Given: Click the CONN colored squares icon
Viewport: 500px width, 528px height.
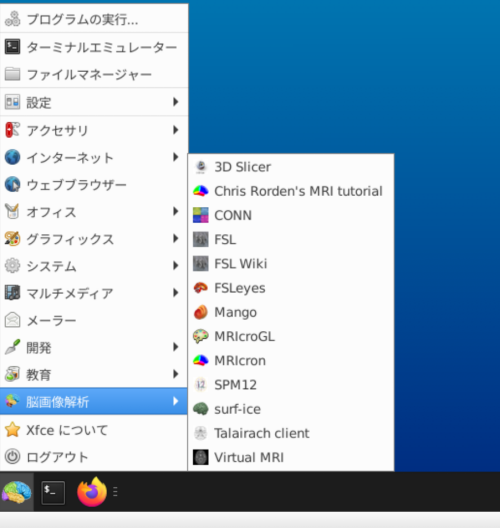Looking at the screenshot, I should [201, 215].
